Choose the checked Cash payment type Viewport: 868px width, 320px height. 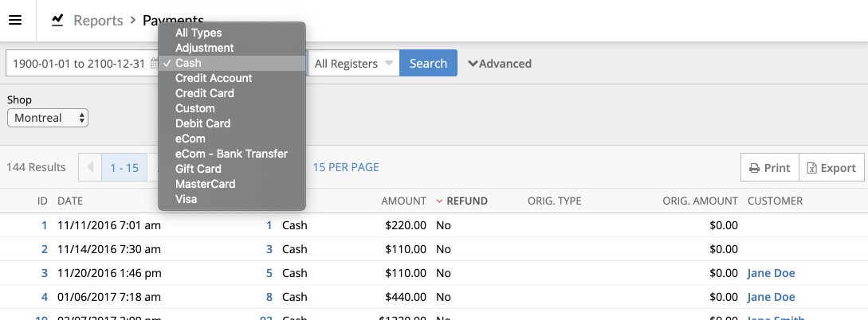232,63
